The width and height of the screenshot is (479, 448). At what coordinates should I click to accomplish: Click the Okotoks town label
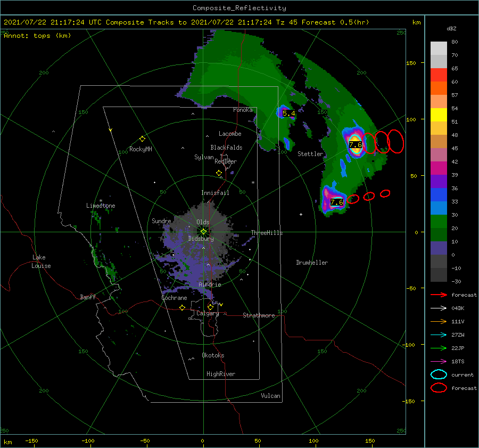(213, 355)
